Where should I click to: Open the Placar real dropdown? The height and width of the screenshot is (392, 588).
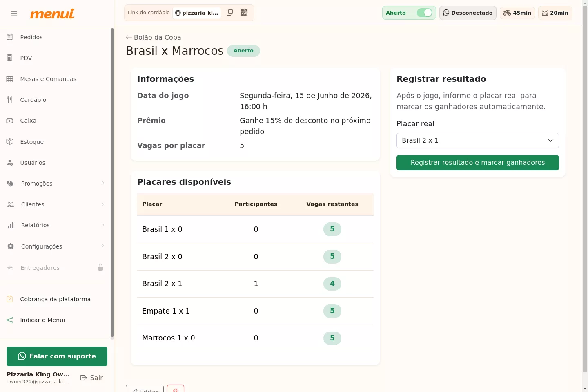click(x=477, y=141)
